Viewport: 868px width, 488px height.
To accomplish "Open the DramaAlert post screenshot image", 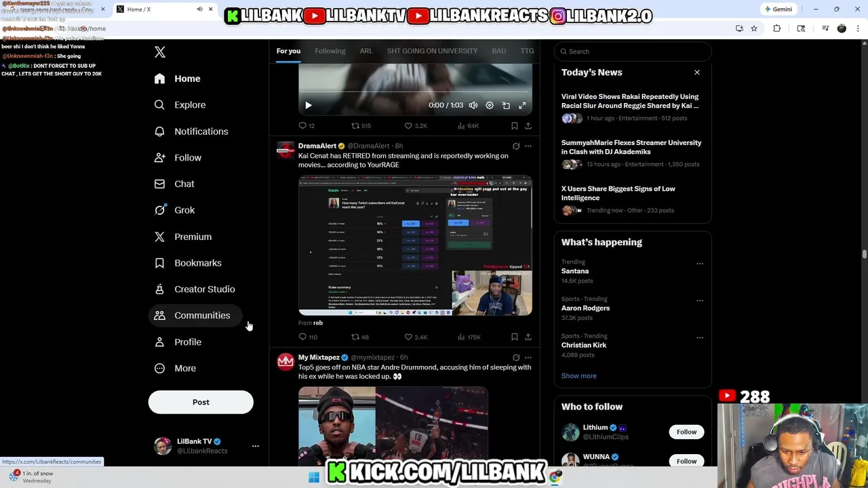I will pos(415,245).
